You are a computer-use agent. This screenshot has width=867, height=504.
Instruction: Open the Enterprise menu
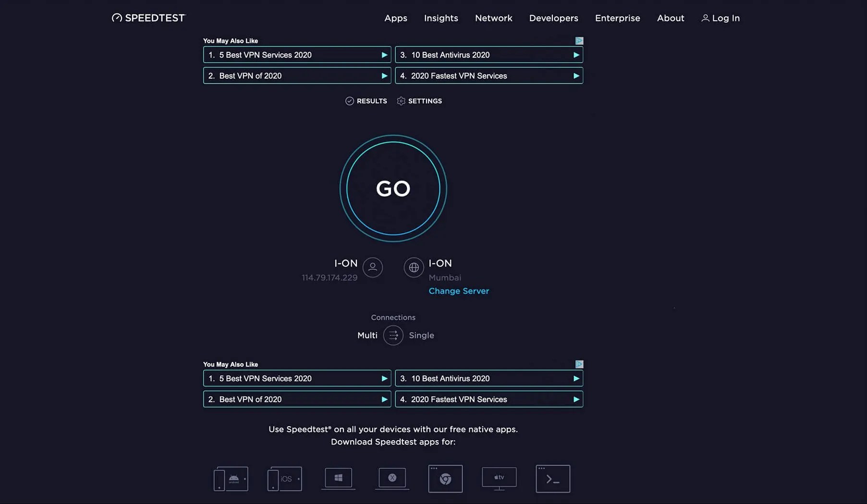pyautogui.click(x=618, y=18)
